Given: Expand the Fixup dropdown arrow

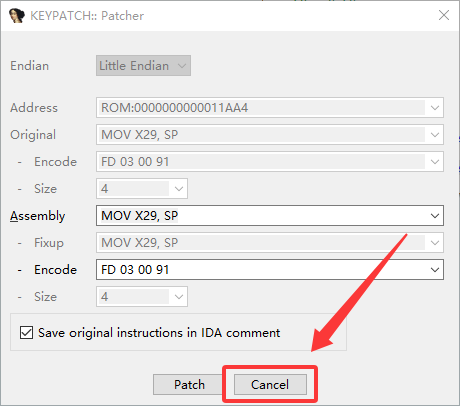Looking at the screenshot, I should coord(435,243).
